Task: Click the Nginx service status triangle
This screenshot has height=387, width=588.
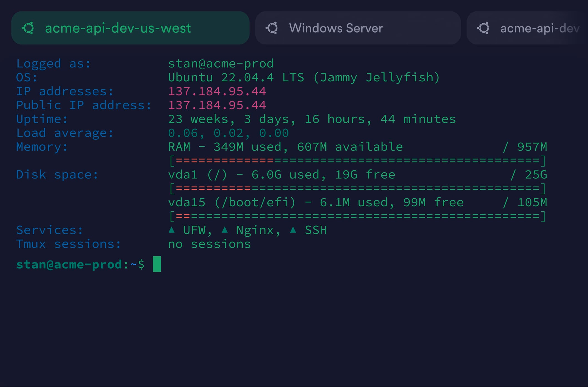Action: click(x=225, y=230)
